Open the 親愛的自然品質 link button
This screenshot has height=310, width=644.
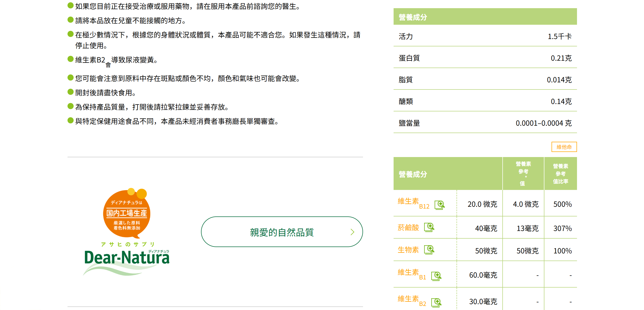tap(281, 232)
